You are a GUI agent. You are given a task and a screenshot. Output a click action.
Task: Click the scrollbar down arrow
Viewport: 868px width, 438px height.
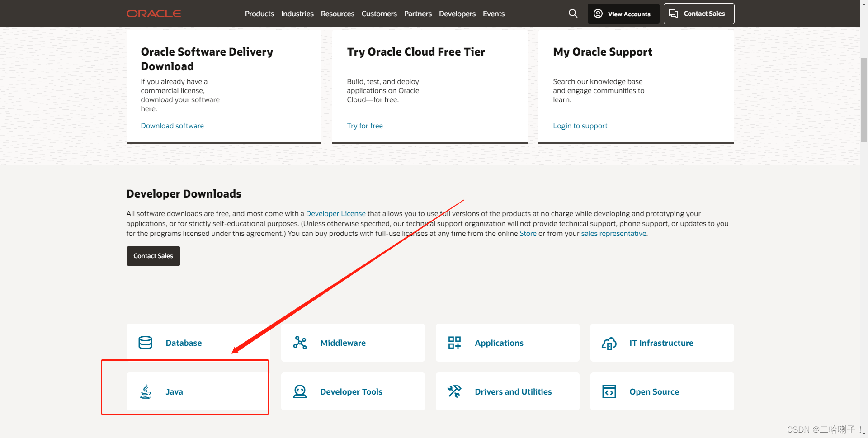pyautogui.click(x=864, y=434)
